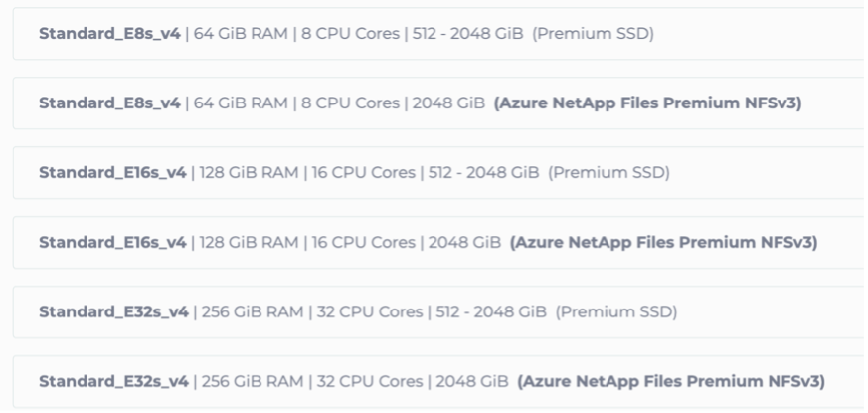This screenshot has height=413, width=868.
Task: Click the Standard_E32s_v4 name in the Premium SSD row
Action: point(113,312)
